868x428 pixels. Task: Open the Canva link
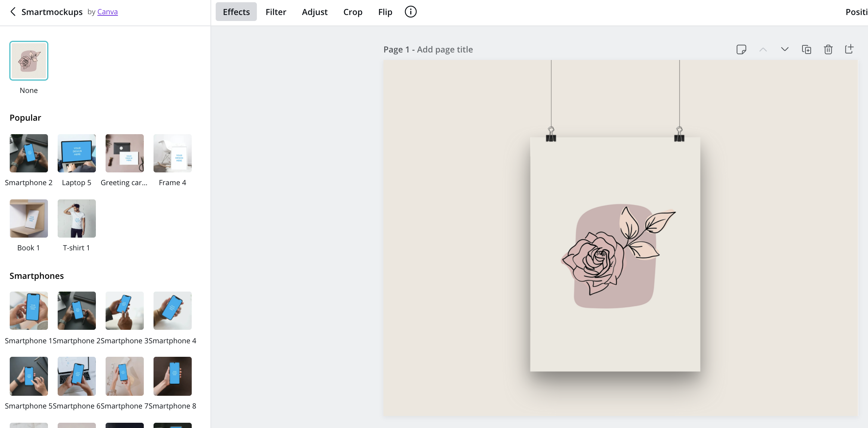pyautogui.click(x=107, y=12)
